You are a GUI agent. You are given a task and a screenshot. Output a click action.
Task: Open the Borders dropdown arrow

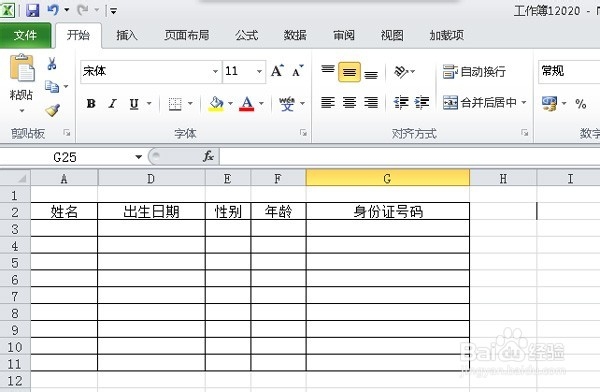(190, 103)
